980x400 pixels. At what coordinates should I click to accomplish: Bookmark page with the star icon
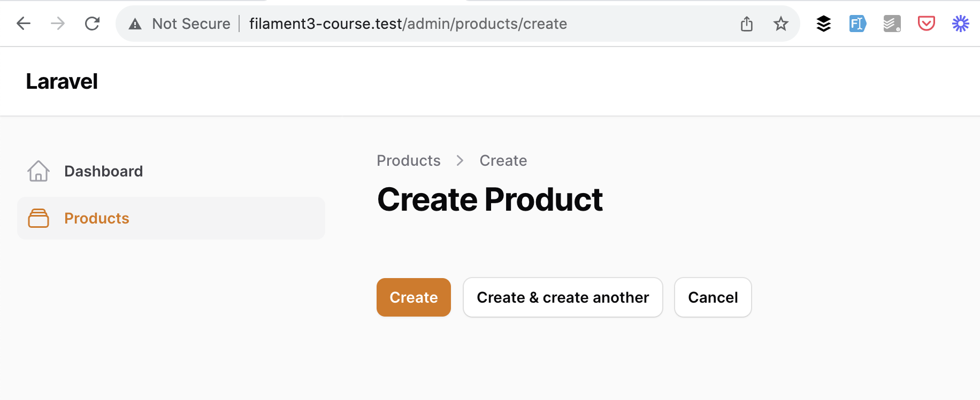[781, 24]
